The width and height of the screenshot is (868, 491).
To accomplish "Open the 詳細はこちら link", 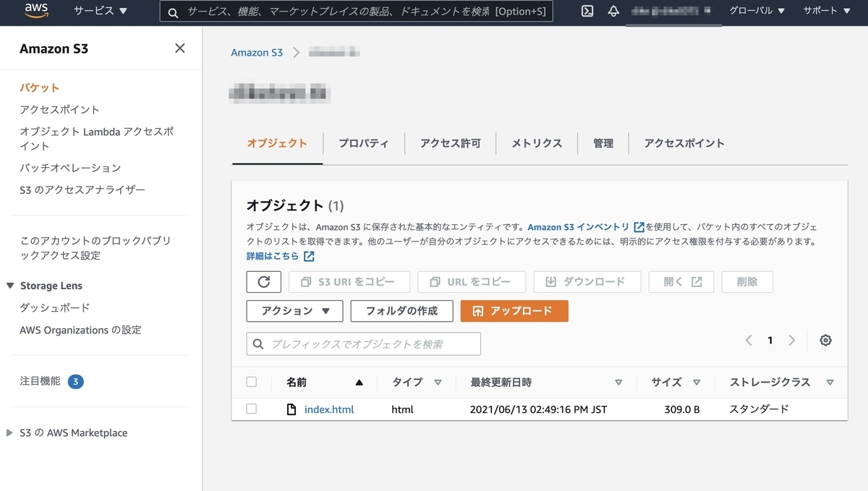I will tap(273, 257).
